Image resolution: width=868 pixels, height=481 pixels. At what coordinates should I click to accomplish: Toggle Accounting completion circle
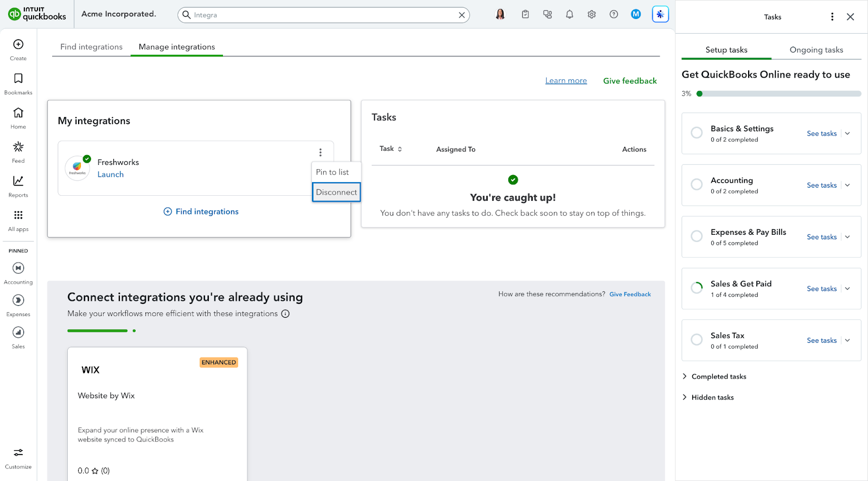click(x=697, y=184)
